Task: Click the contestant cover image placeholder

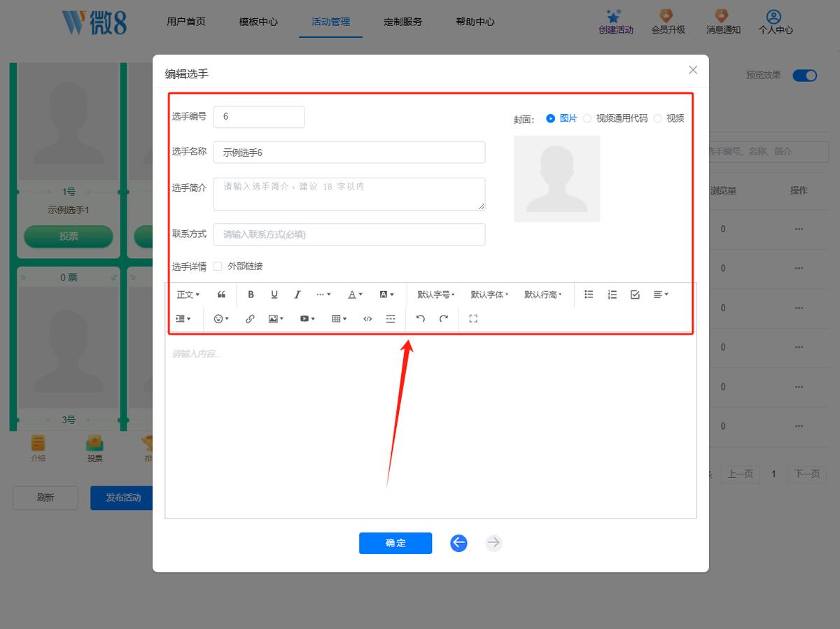Action: coord(557,179)
